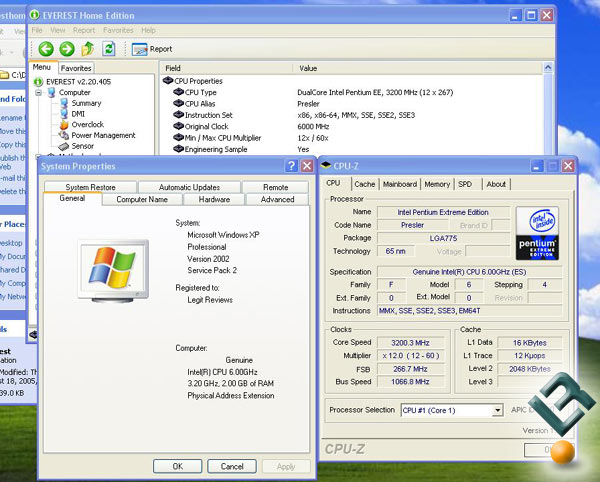The height and width of the screenshot is (482, 600).
Task: Go forward with EVEREST green forward arrow
Action: (x=67, y=49)
